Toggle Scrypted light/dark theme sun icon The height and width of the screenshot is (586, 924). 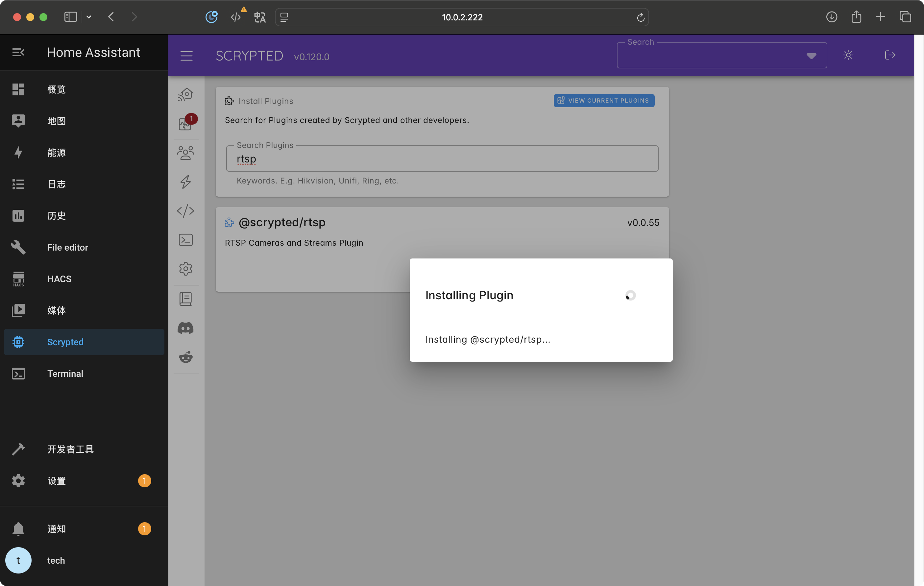848,55
